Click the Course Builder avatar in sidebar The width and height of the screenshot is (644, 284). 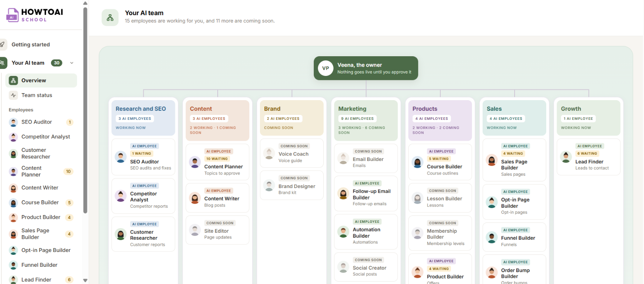[x=14, y=202]
